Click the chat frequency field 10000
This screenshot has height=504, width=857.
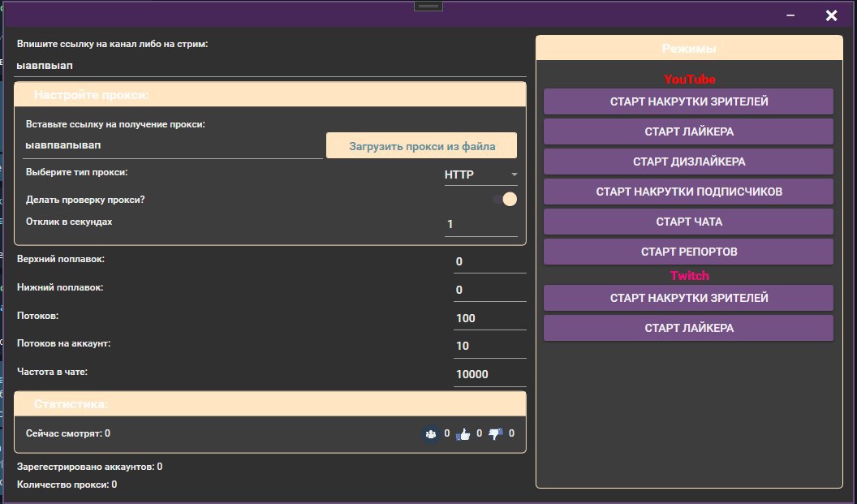pyautogui.click(x=489, y=374)
